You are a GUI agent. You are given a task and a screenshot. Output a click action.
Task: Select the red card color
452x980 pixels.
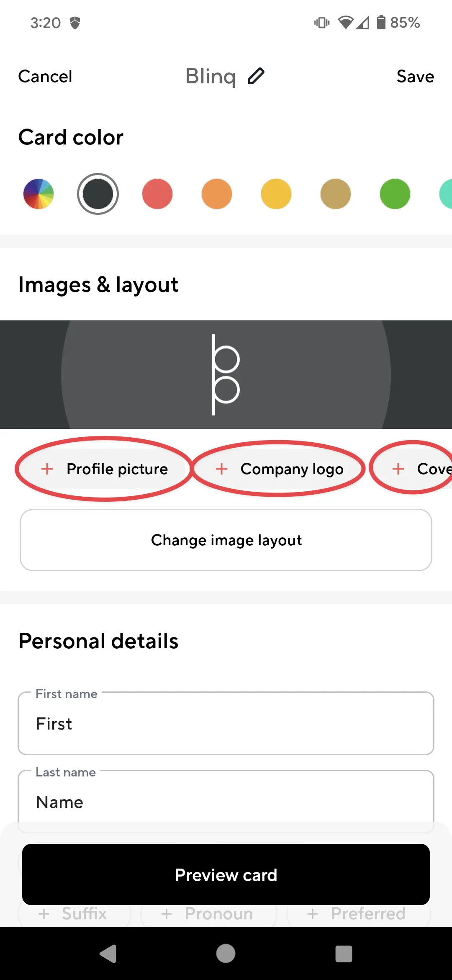click(157, 194)
